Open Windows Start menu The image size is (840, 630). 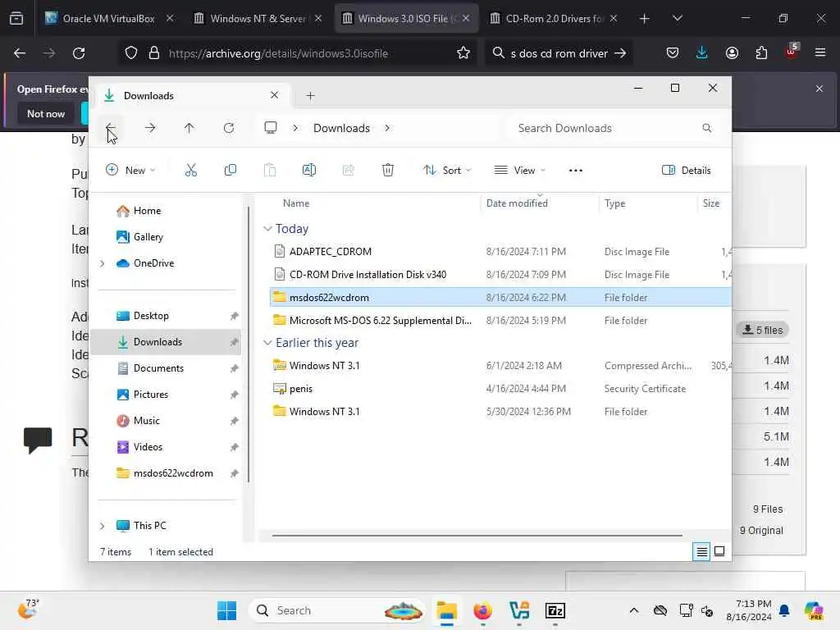point(226,610)
